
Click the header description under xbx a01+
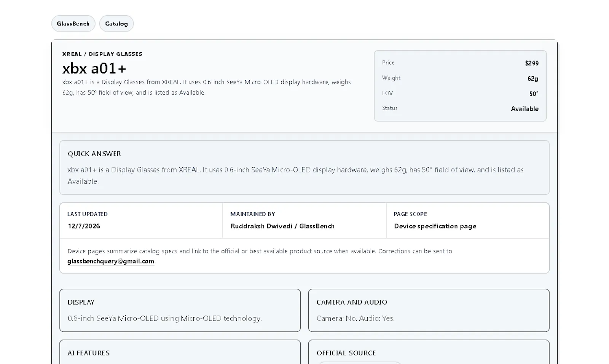[x=207, y=87]
